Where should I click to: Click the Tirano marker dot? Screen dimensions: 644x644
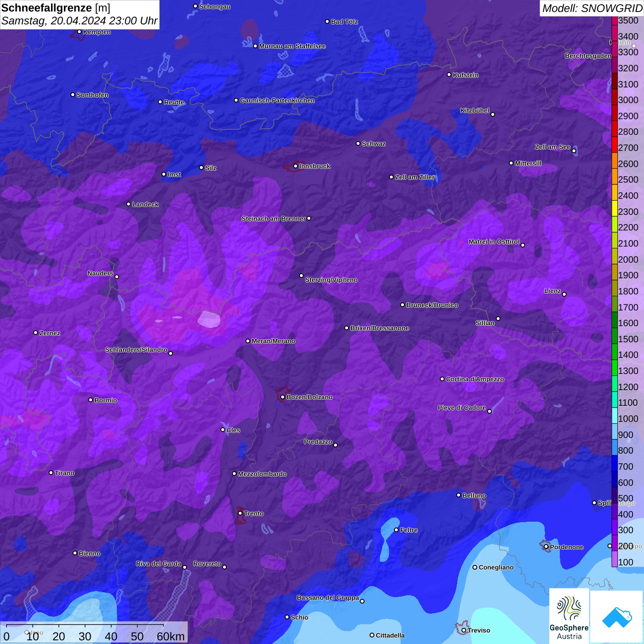pos(51,472)
